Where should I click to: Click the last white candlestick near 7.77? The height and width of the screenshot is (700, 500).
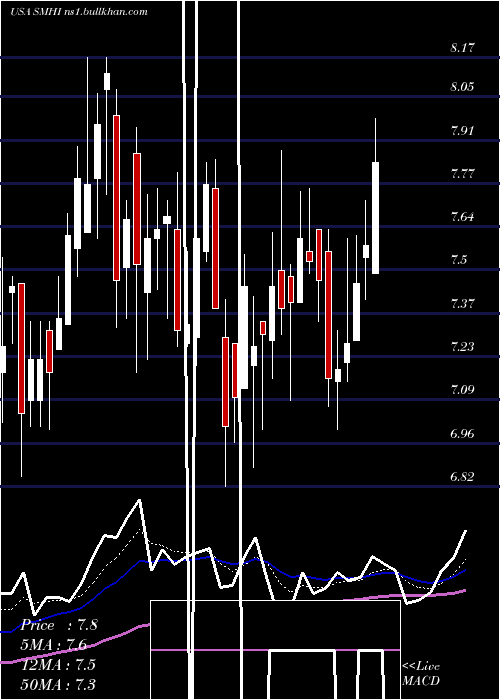375,218
